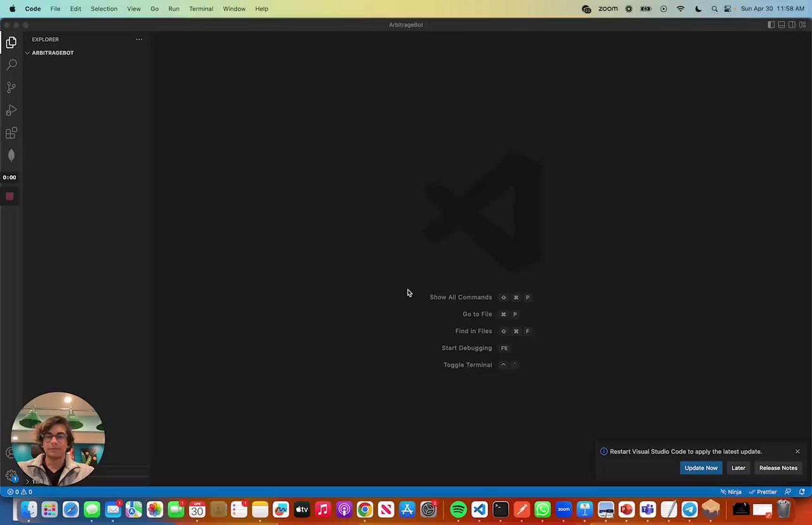Open Launchpad from the Dock
Viewport: 812px width, 525px height.
pyautogui.click(x=49, y=509)
